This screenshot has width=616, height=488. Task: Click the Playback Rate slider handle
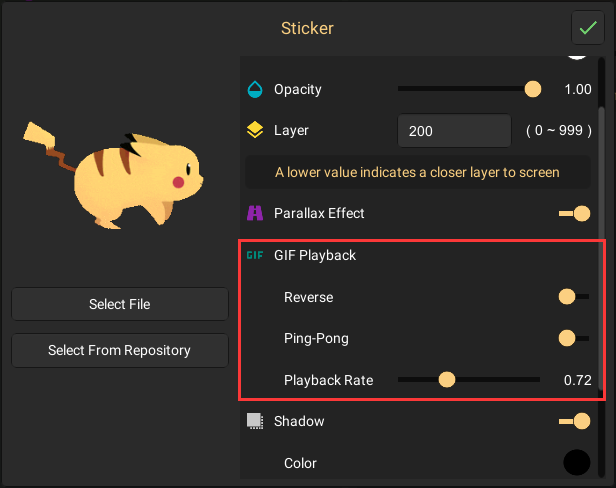click(x=447, y=380)
